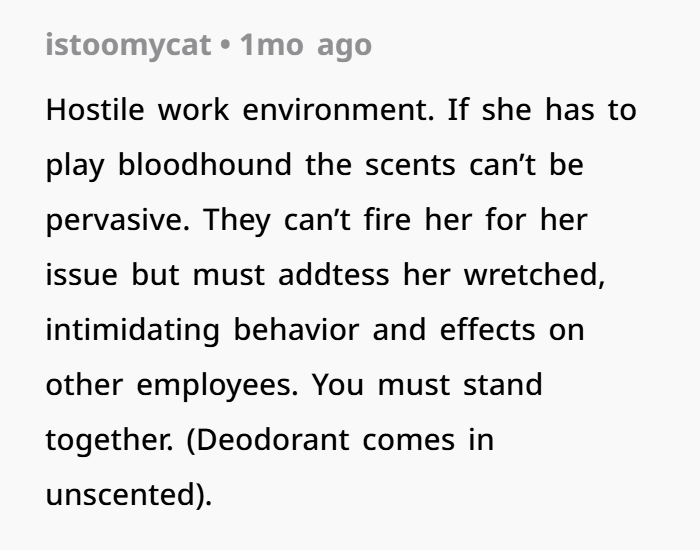Image resolution: width=700 pixels, height=550 pixels.
Task: Click the phrase "Hostile work environment"
Action: pos(239,109)
